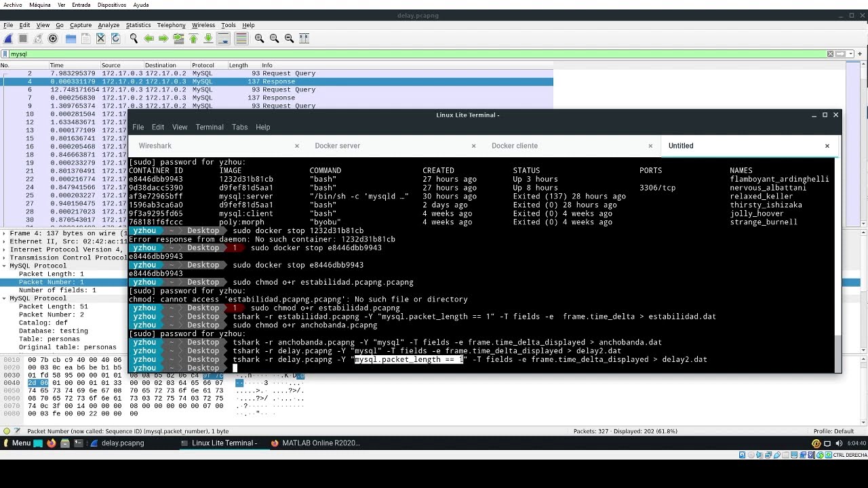Click the display filter bookmark icon

(5, 54)
